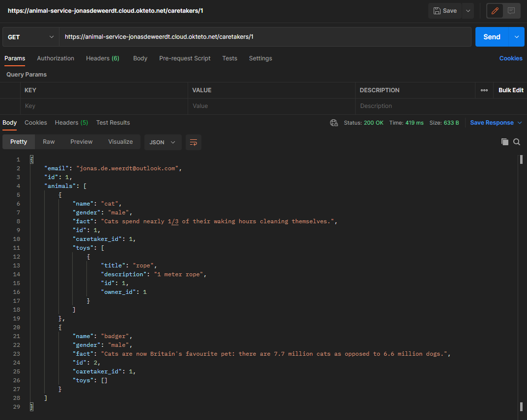
Task: Open the Pre-request Script tab
Action: click(185, 58)
